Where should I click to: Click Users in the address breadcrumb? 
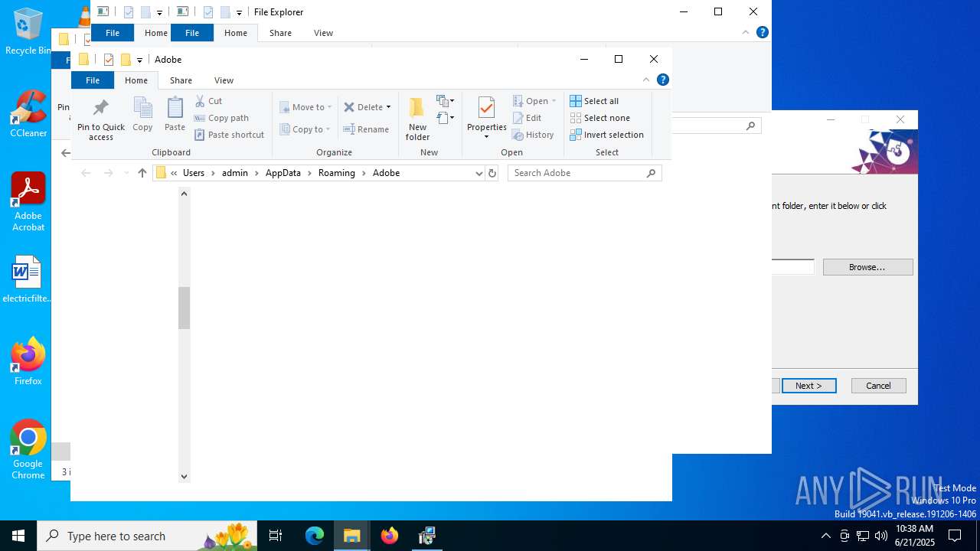click(x=194, y=173)
